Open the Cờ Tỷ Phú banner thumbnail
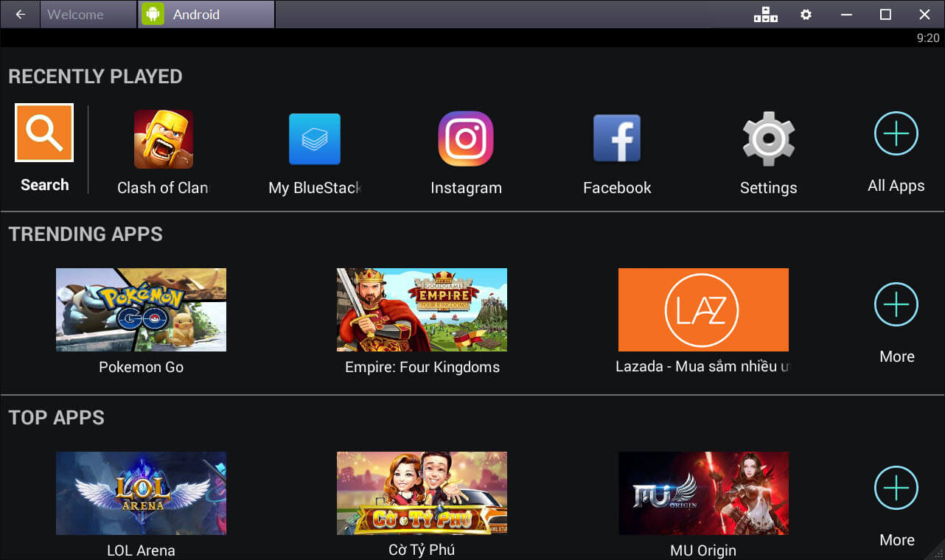Image resolution: width=945 pixels, height=560 pixels. pos(422,493)
